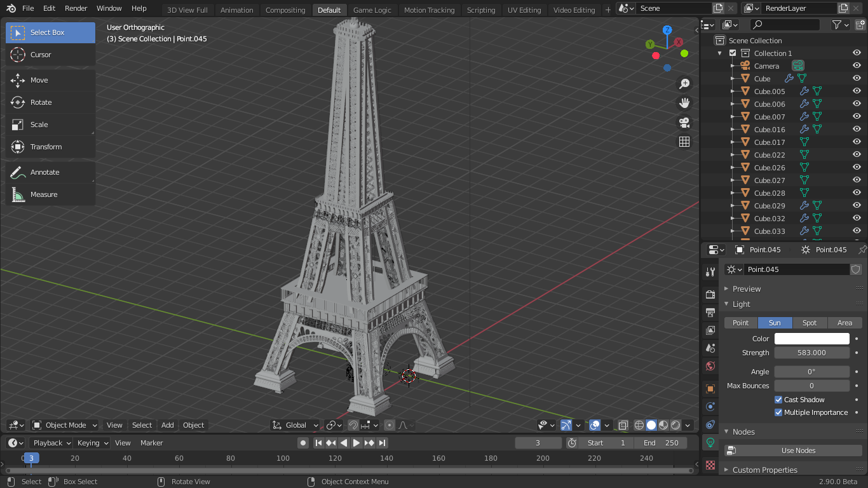Open the File menu
The image size is (868, 488).
[28, 8]
